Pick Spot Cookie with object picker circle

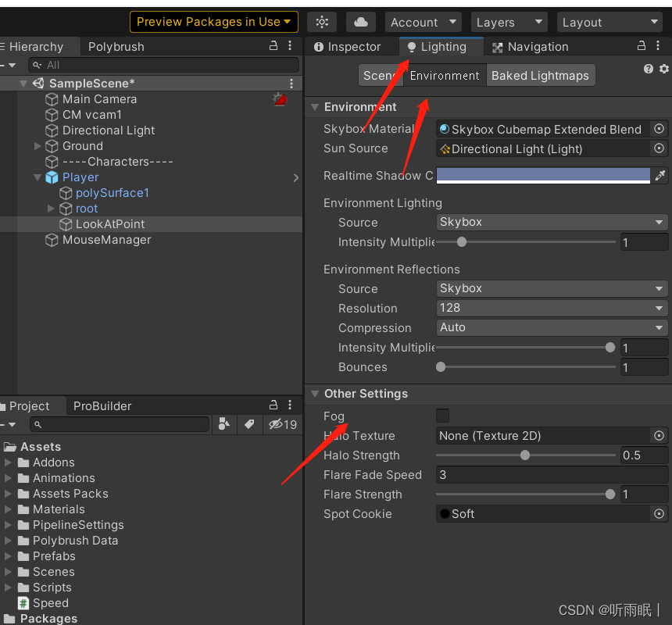coord(659,514)
